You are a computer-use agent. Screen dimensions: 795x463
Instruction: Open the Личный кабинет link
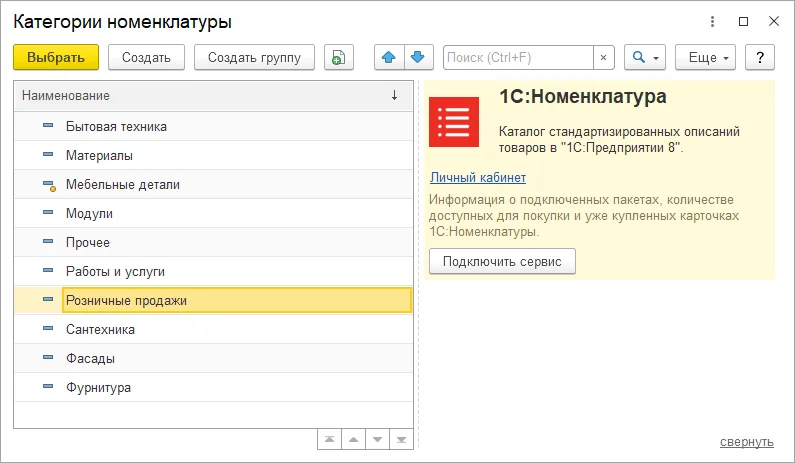(478, 177)
